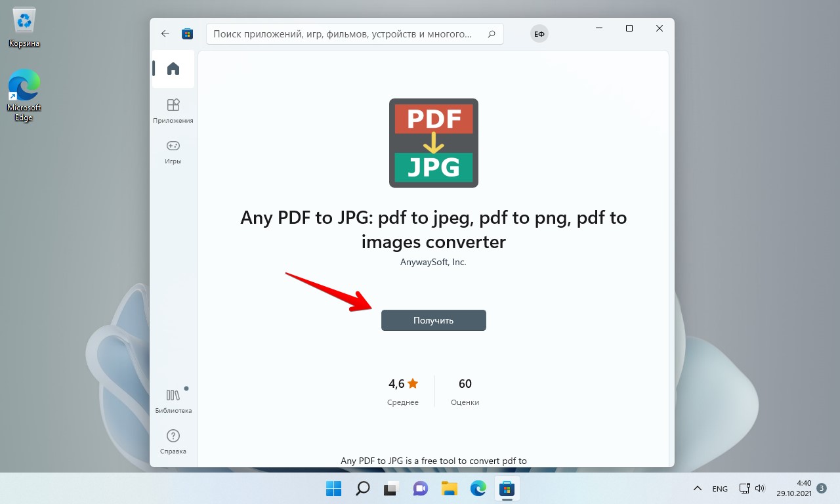840x504 pixels.
Task: Click the network tray icon
Action: click(745, 489)
